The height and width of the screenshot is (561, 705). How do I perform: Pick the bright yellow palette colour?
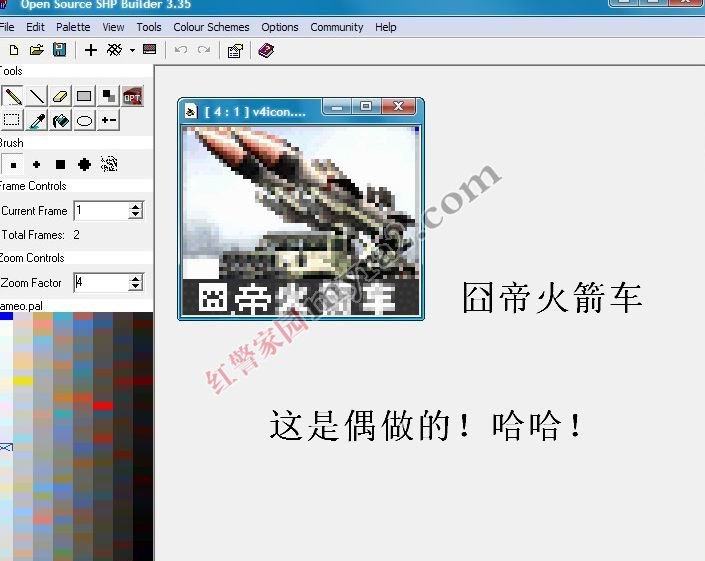pos(23,381)
